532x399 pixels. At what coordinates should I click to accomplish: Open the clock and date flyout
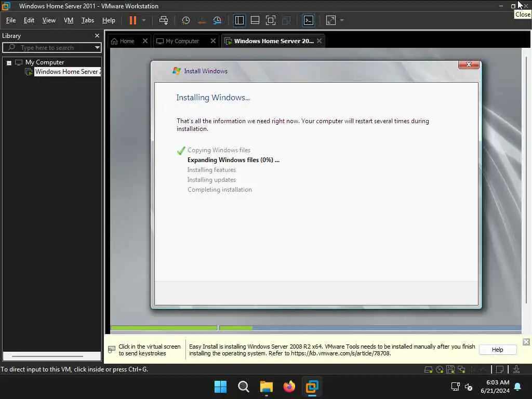click(495, 387)
